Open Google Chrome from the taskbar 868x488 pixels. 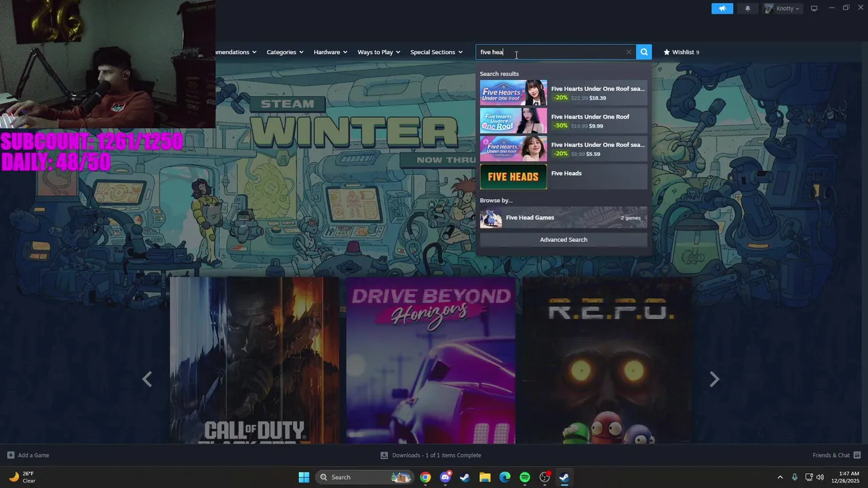(x=425, y=477)
